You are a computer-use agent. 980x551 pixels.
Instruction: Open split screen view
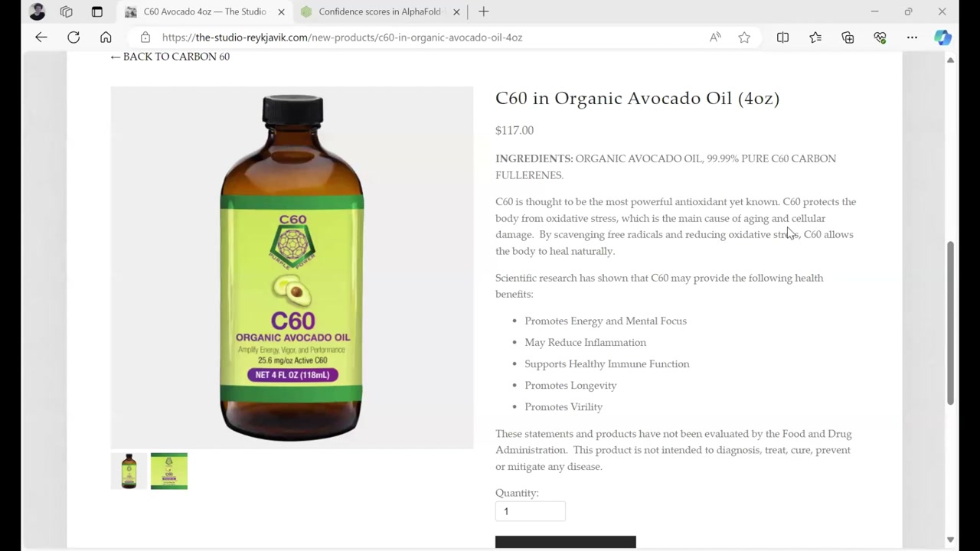pyautogui.click(x=782, y=37)
